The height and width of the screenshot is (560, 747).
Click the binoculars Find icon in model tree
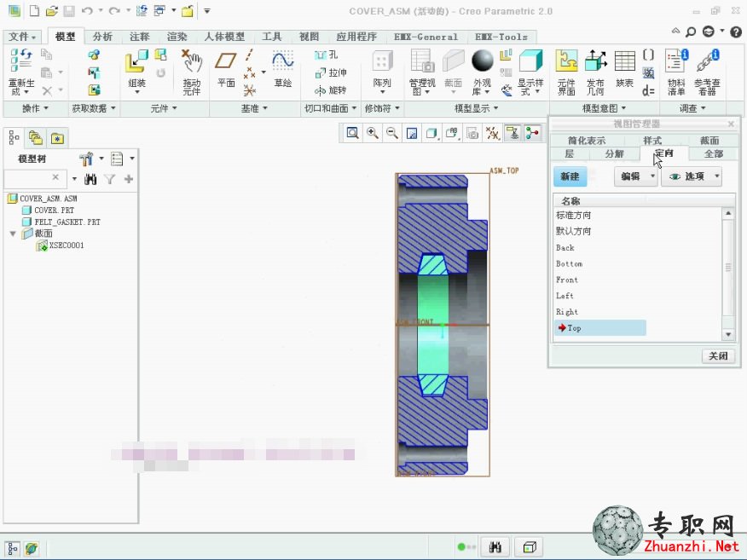[x=90, y=179]
